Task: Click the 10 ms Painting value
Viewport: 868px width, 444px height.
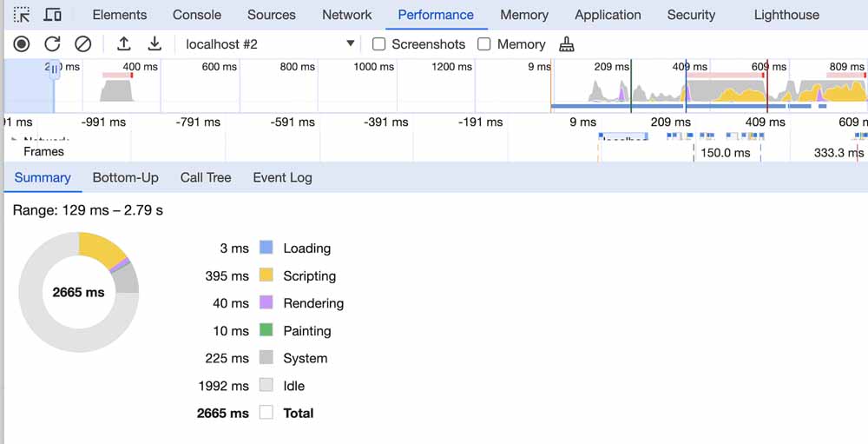Action: click(231, 331)
